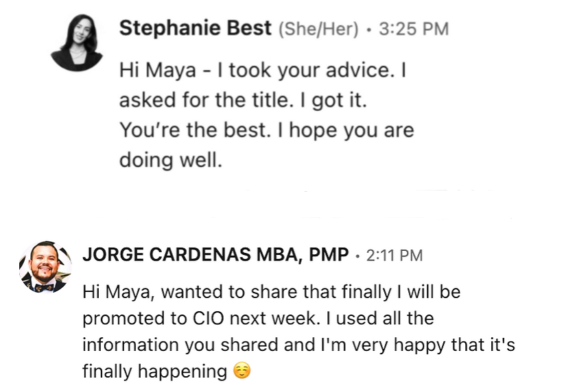Click the 2:11 PM timestamp
Viewport: 577px width, 392px height.
tap(395, 256)
